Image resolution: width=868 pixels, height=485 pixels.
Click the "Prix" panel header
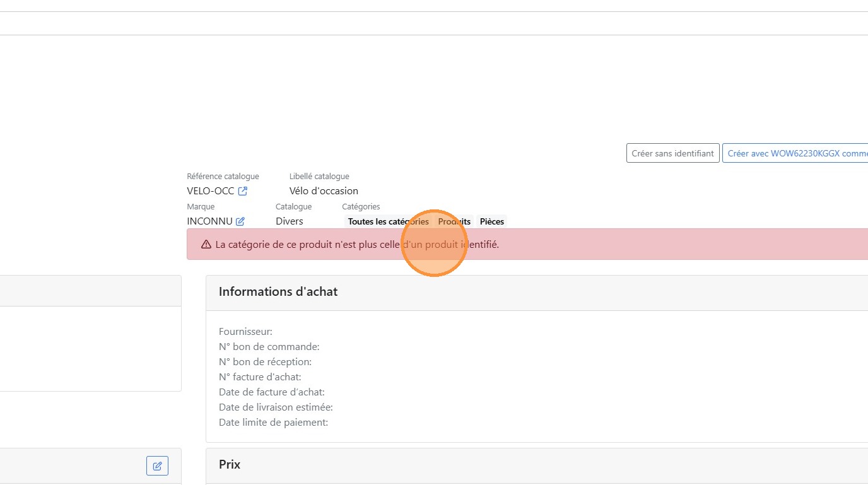coord(230,465)
